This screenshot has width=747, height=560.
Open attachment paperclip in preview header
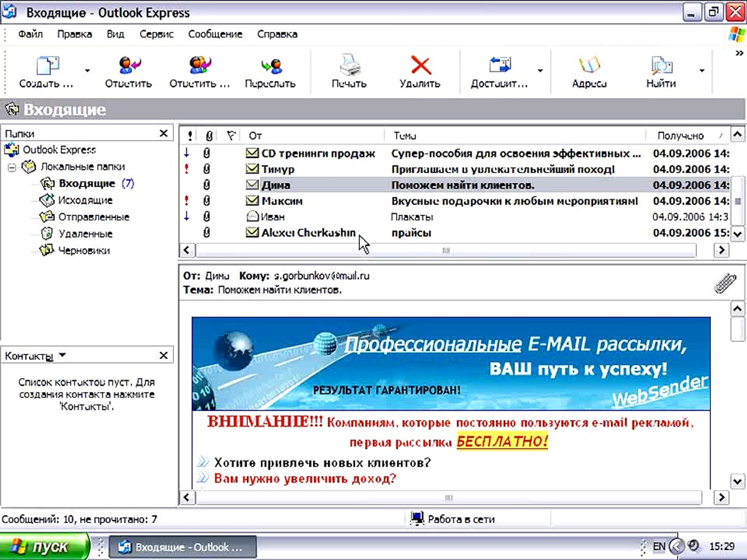pyautogui.click(x=725, y=283)
